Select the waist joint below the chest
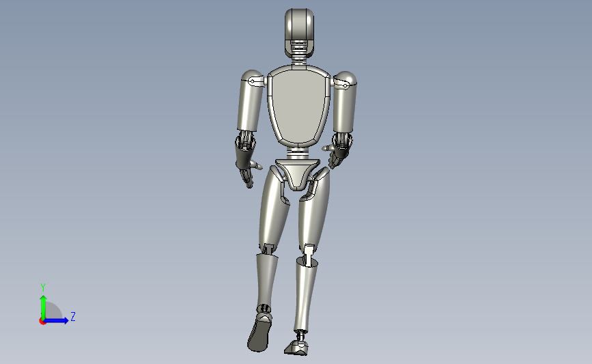The width and height of the screenshot is (592, 364). click(298, 153)
